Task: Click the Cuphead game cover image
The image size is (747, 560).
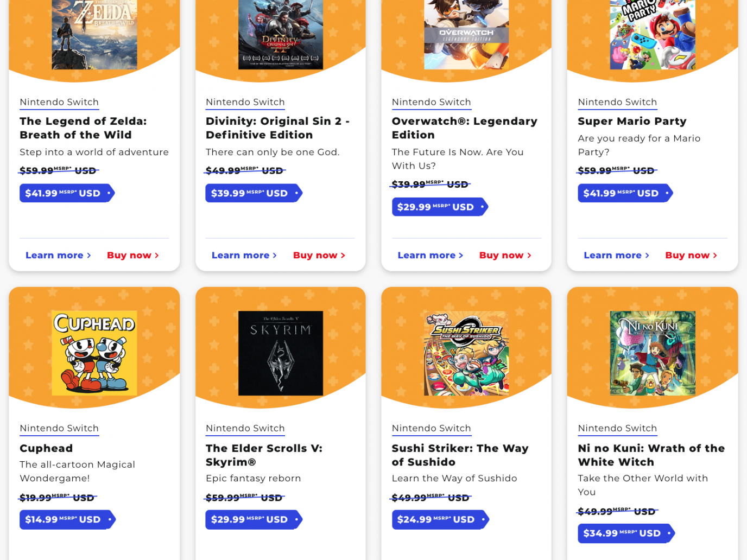Action: point(94,353)
